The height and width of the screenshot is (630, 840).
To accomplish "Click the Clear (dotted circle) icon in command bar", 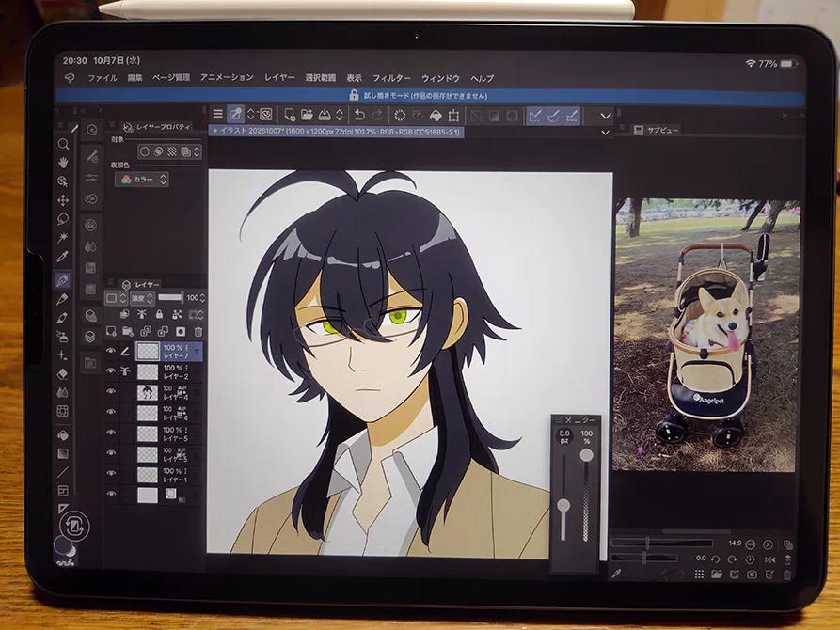I will [x=400, y=115].
